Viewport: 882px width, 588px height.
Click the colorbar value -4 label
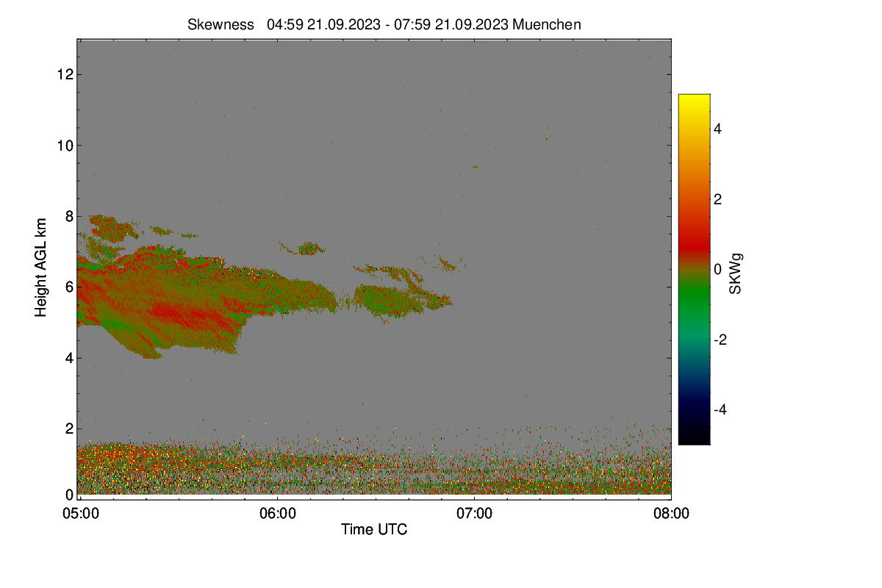723,409
